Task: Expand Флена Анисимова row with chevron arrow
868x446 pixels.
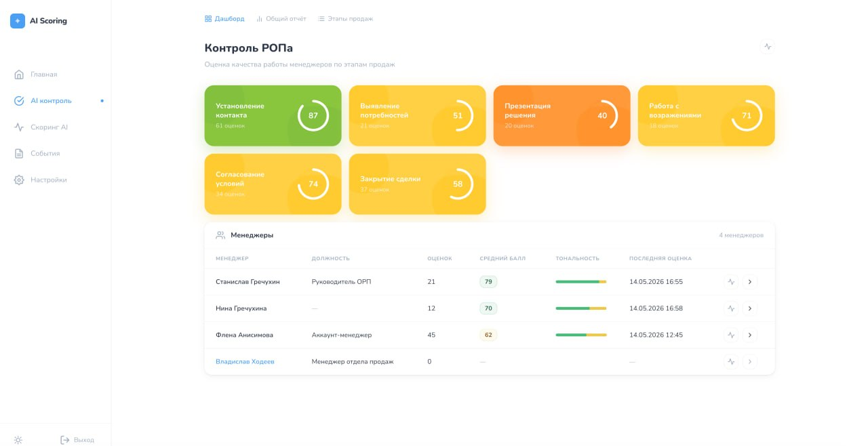Action: 749,335
